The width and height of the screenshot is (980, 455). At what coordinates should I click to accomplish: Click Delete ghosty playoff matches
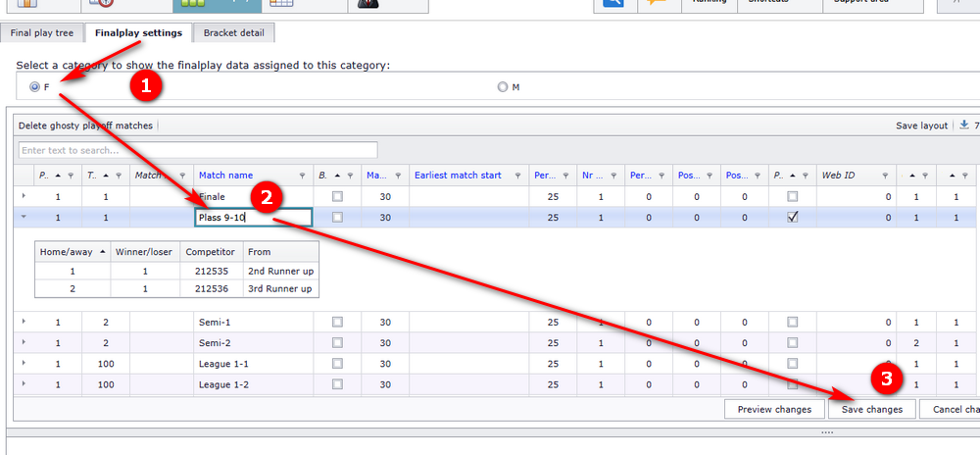point(85,126)
